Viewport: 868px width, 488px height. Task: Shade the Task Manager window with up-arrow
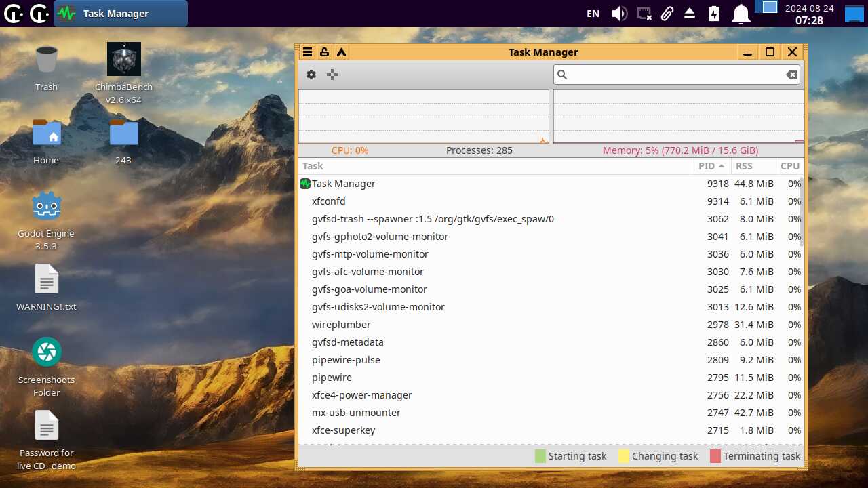(x=341, y=52)
